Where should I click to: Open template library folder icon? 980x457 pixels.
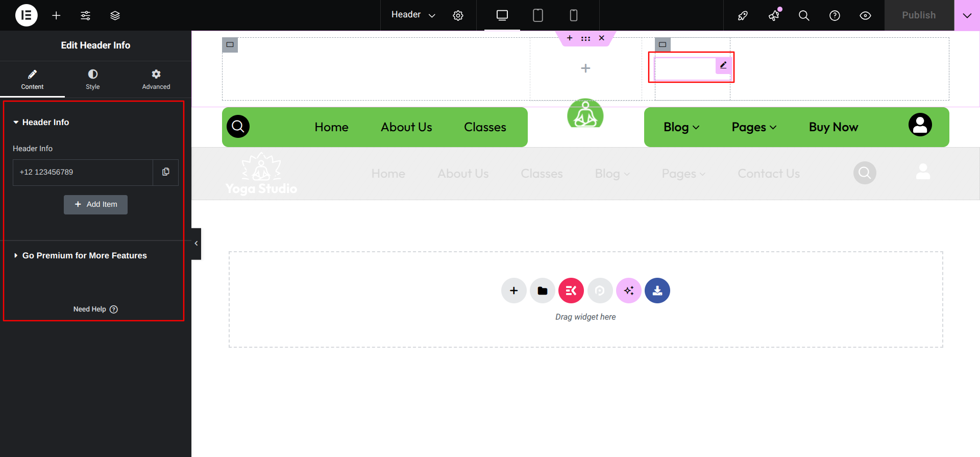[x=543, y=291]
